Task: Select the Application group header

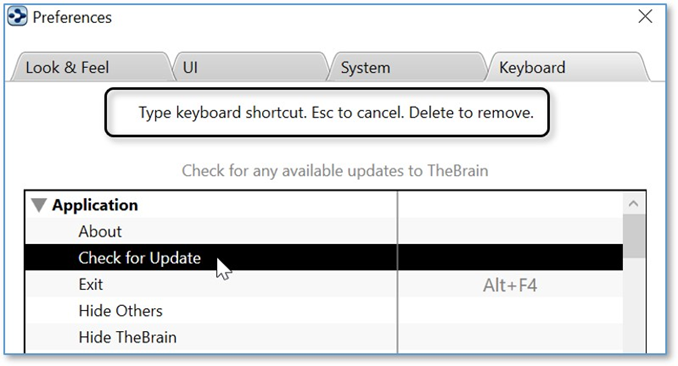Action: click(95, 205)
